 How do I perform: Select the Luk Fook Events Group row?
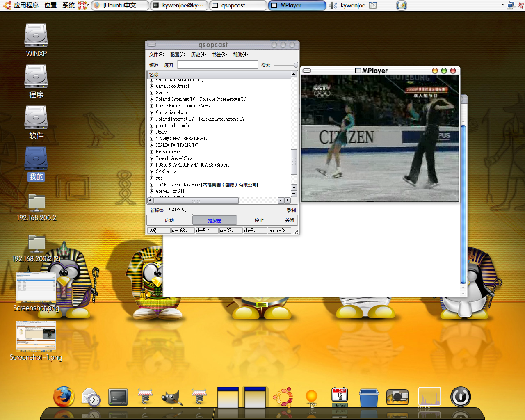[x=219, y=185]
